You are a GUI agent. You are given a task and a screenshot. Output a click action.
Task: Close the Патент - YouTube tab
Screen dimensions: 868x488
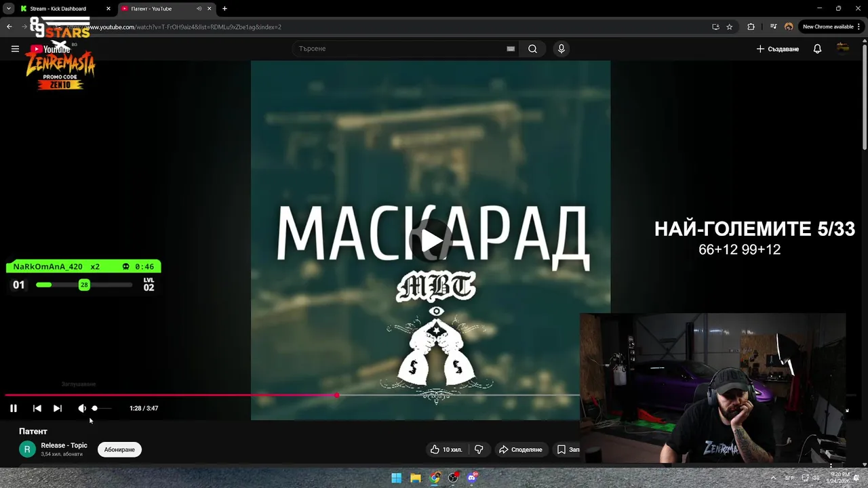pos(210,9)
